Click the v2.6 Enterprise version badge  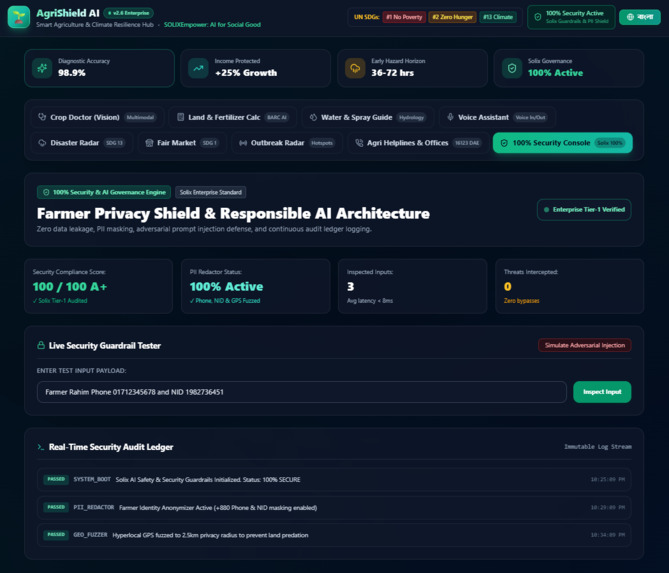coord(128,13)
